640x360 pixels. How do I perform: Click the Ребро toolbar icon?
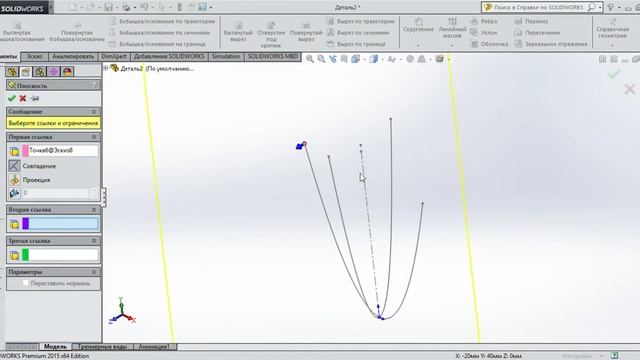[474, 21]
